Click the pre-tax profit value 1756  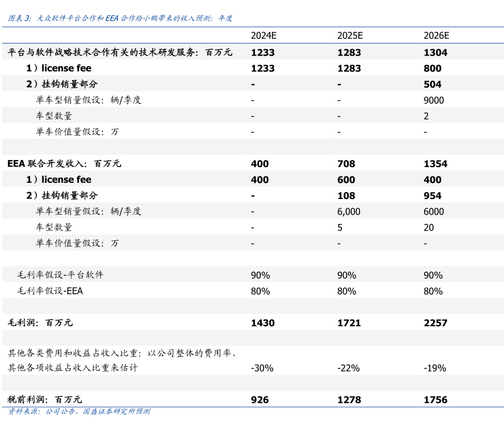coord(435,400)
